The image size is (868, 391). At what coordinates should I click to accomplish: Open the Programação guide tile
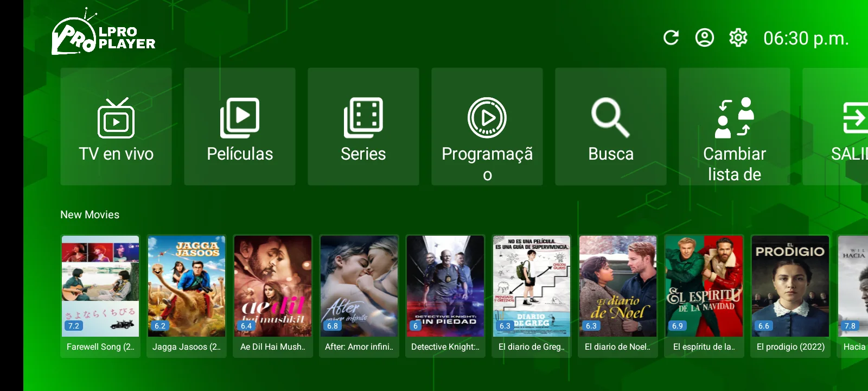(487, 127)
